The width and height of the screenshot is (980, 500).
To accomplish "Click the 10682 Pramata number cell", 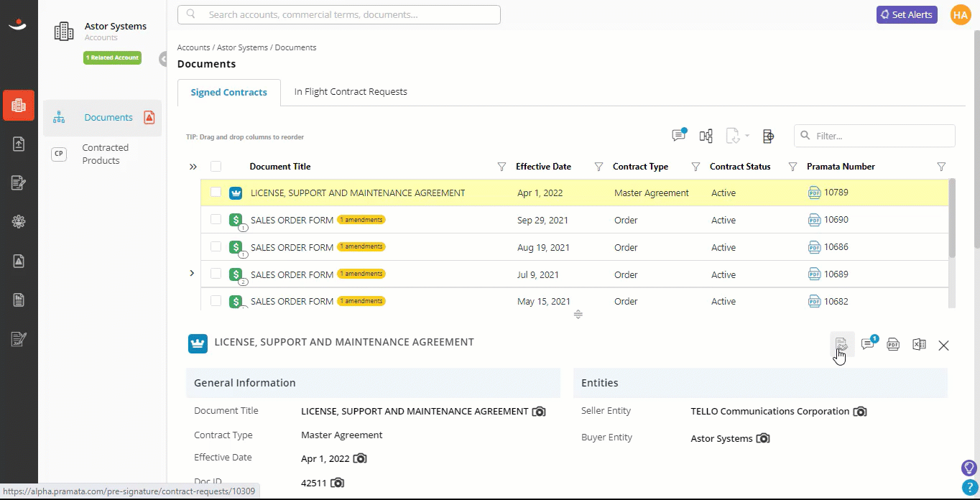I will [836, 301].
